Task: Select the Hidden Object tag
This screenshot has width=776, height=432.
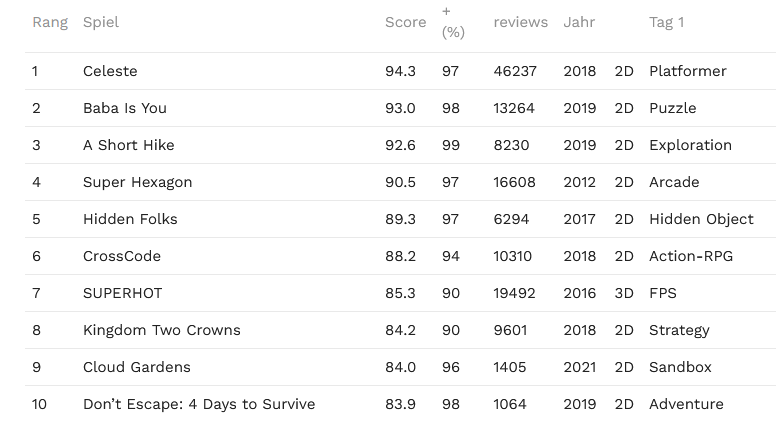Action: 701,219
